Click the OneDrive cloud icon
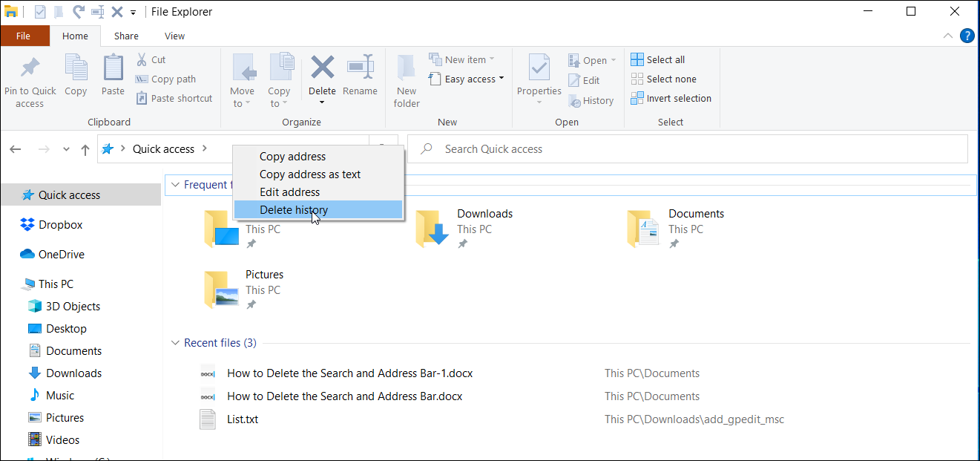 coord(27,254)
